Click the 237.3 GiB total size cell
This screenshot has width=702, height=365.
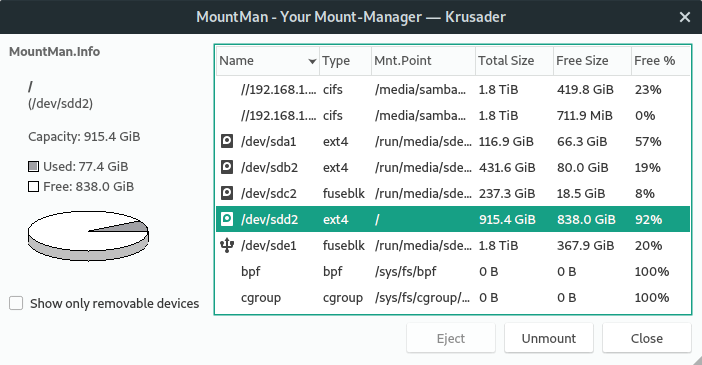507,193
